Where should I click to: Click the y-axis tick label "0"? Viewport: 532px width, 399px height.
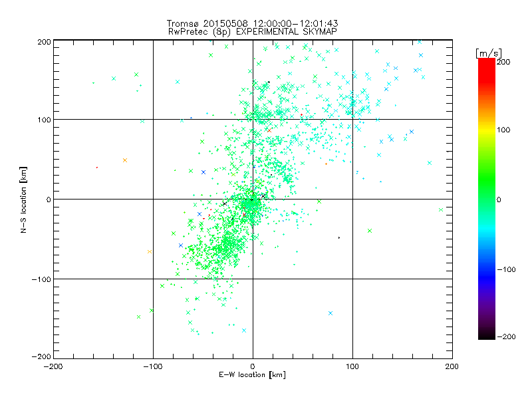tap(49, 200)
